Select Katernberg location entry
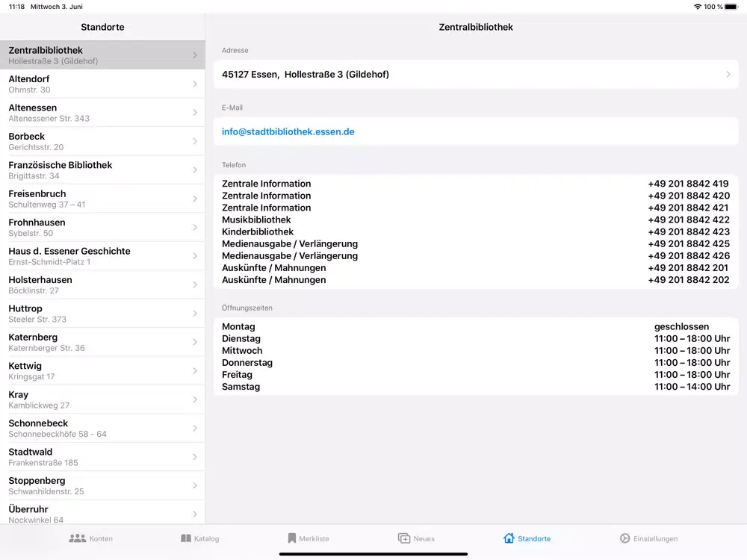 click(102, 342)
